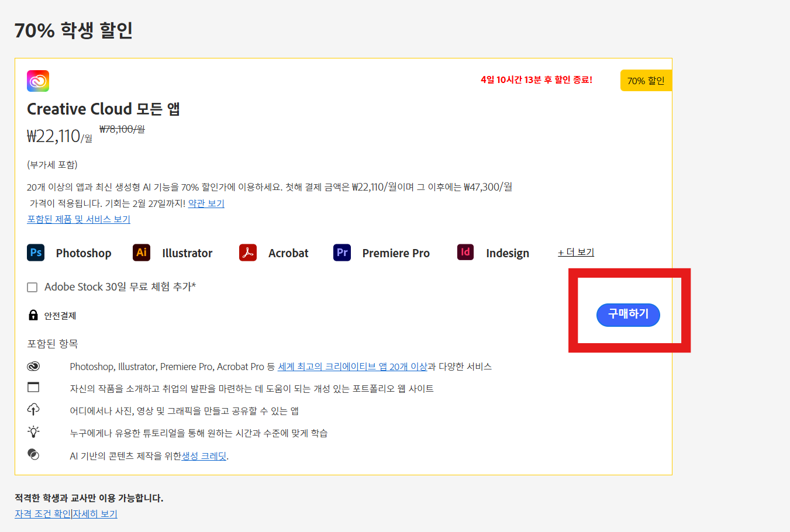Open the 자세히 보기 link
The height and width of the screenshot is (532, 790).
[x=95, y=514]
